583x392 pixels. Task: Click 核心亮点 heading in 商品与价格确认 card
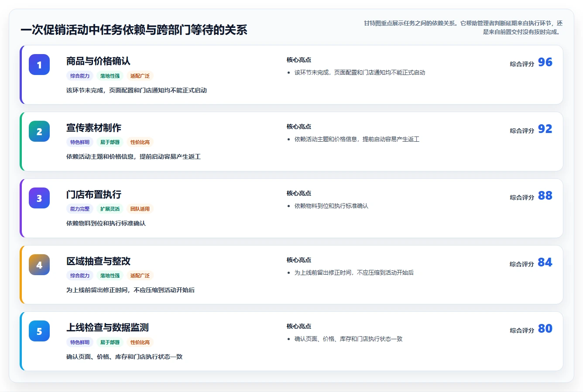299,60
